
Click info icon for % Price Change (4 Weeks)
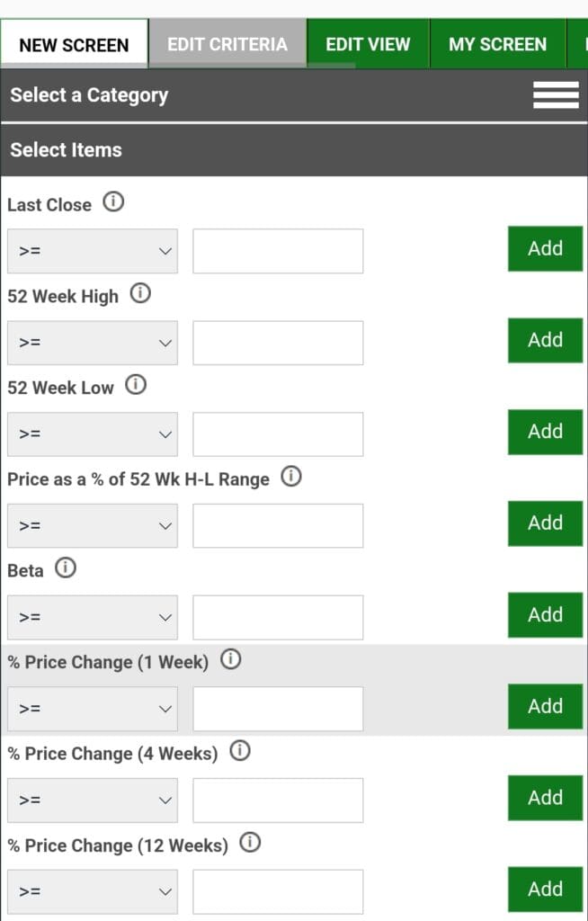tap(240, 751)
